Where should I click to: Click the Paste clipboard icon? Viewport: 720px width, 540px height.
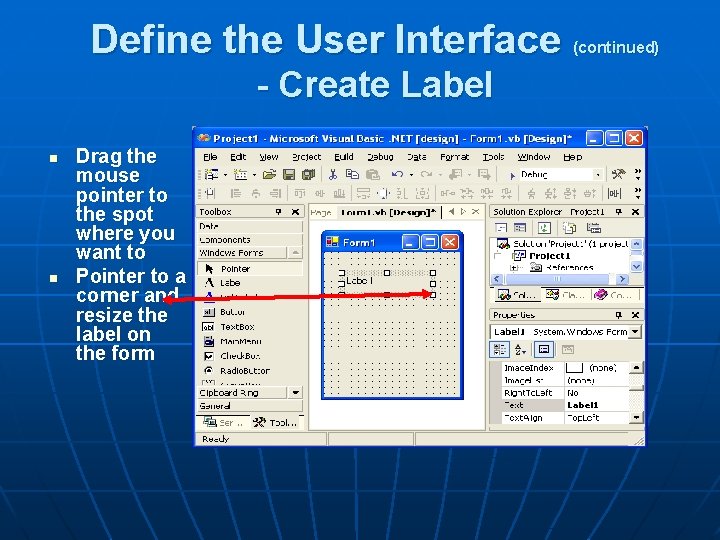(x=373, y=174)
